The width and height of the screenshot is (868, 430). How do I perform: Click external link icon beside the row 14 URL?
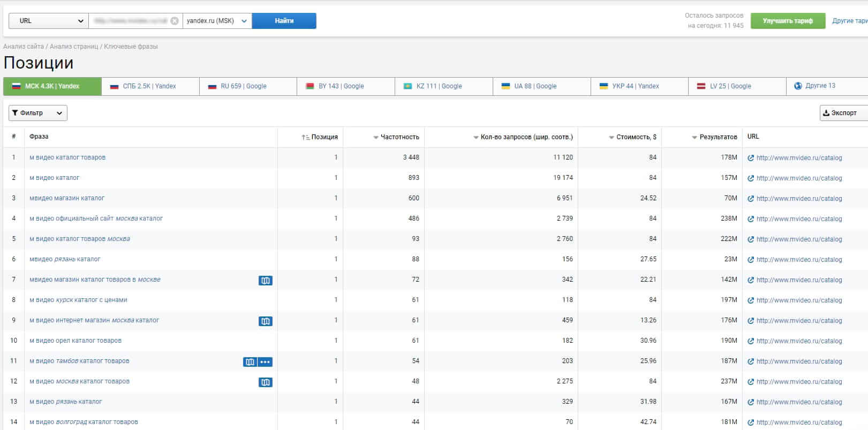click(751, 423)
